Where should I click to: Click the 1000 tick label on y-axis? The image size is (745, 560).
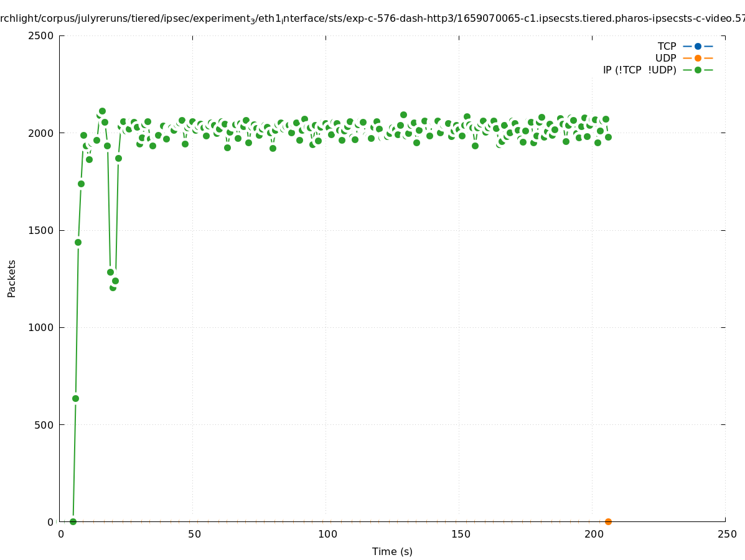click(x=42, y=327)
